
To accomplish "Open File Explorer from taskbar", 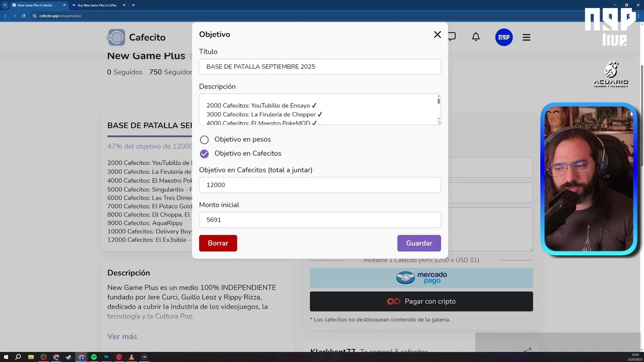I will (x=31, y=357).
